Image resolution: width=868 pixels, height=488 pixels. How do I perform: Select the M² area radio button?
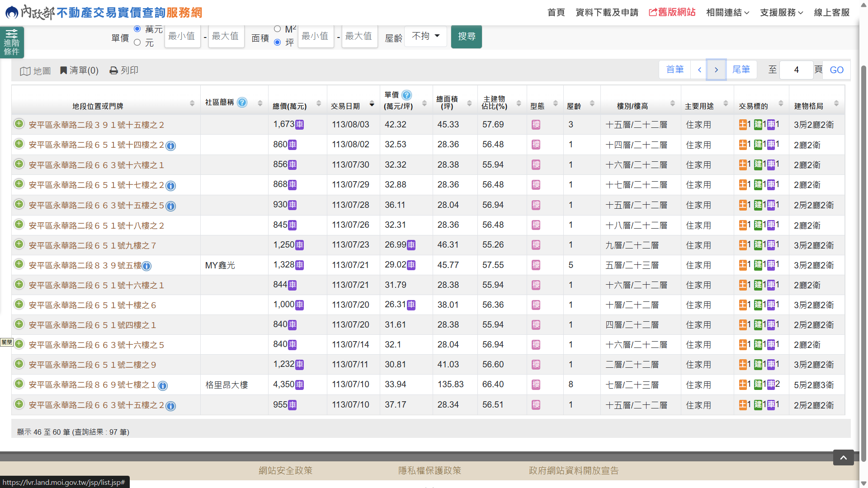[278, 29]
